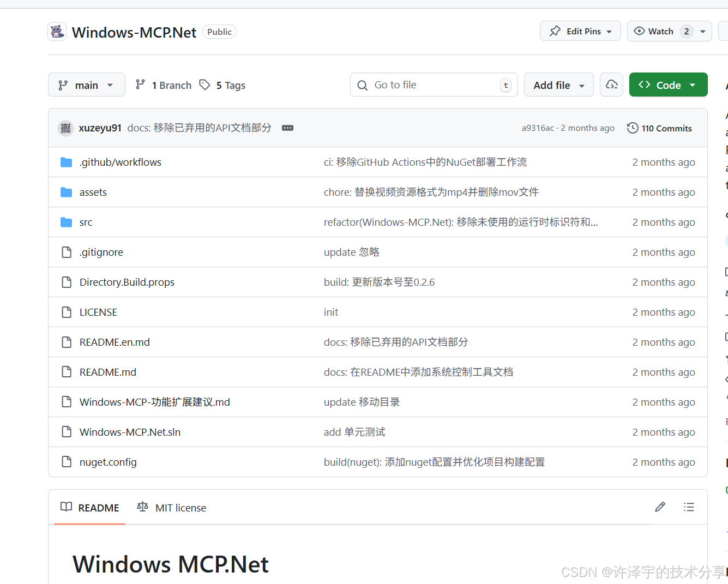
Task: Click the folder icon for .github/workflows
Action: pyautogui.click(x=67, y=162)
